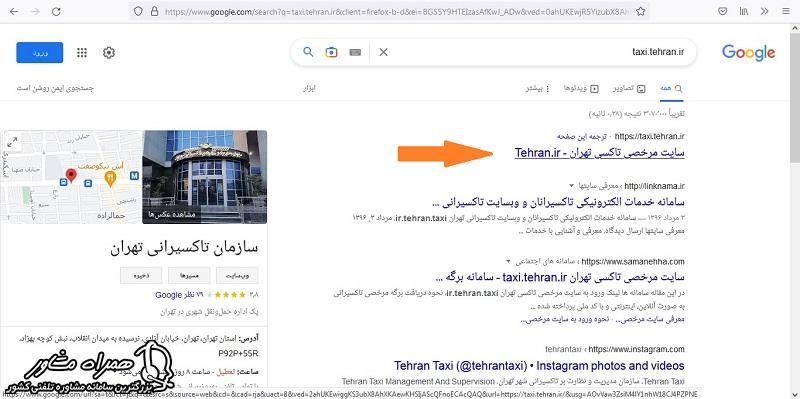Select the https://taxi.tehran.ir result URL
Image resolution: width=800 pixels, height=399 pixels.
click(649, 137)
